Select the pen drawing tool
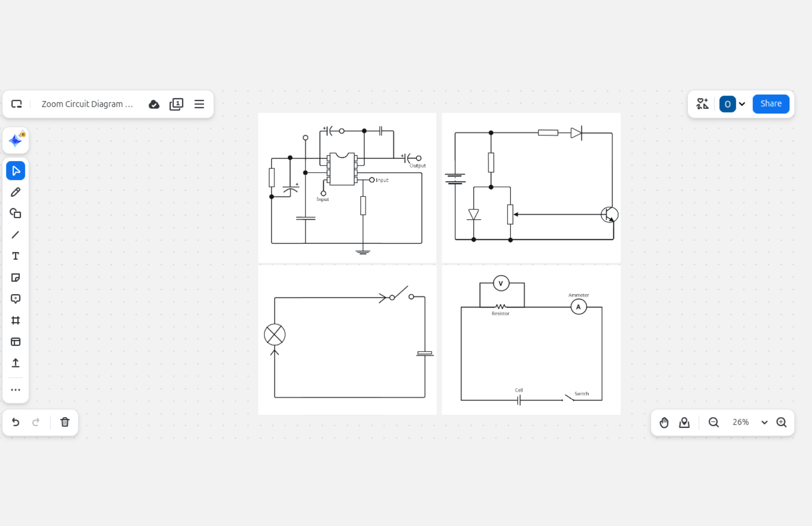Image resolution: width=812 pixels, height=526 pixels. [x=16, y=192]
